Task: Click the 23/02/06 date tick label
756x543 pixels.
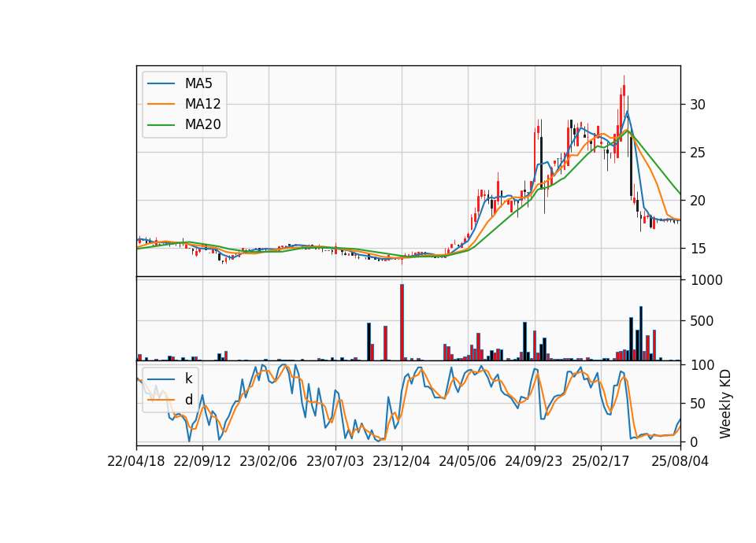Action: coord(269,461)
